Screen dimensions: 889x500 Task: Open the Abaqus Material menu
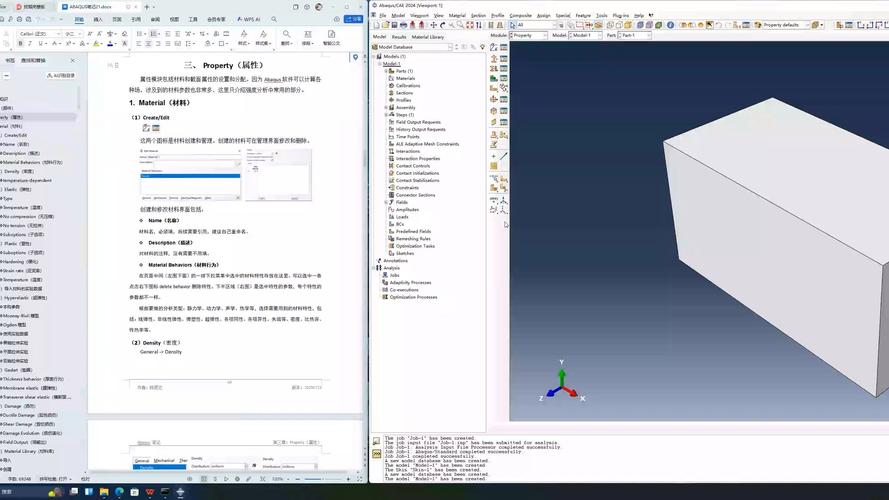[x=457, y=15]
